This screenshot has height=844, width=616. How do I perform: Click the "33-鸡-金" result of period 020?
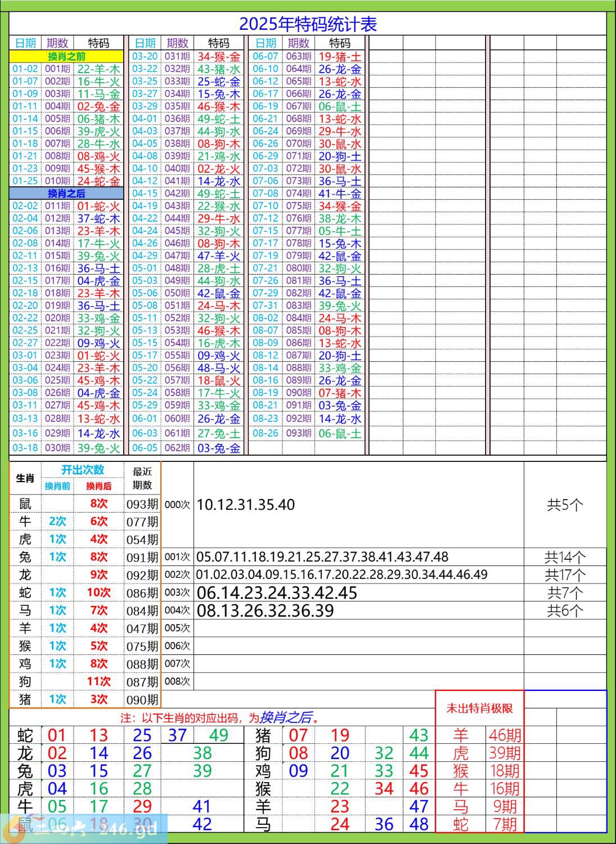point(98,318)
